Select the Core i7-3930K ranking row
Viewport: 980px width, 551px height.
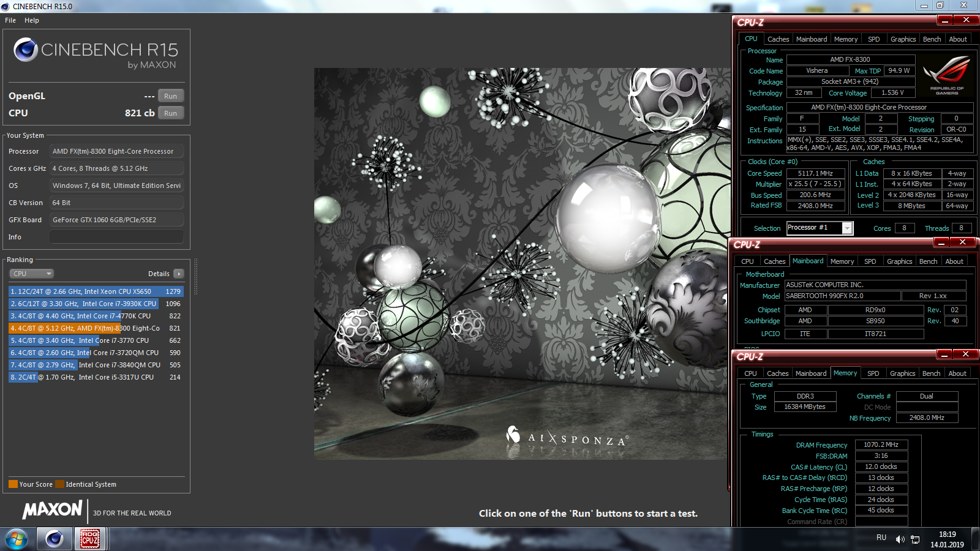coord(96,304)
